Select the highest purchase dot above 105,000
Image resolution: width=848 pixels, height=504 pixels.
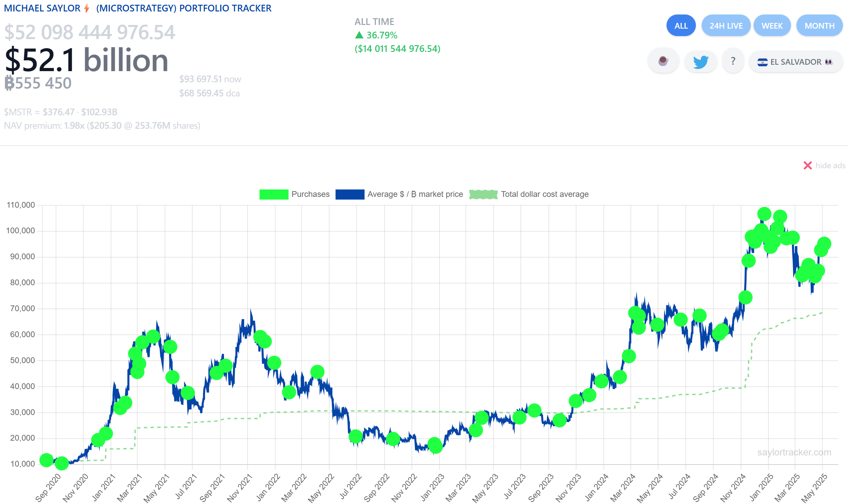pos(764,214)
